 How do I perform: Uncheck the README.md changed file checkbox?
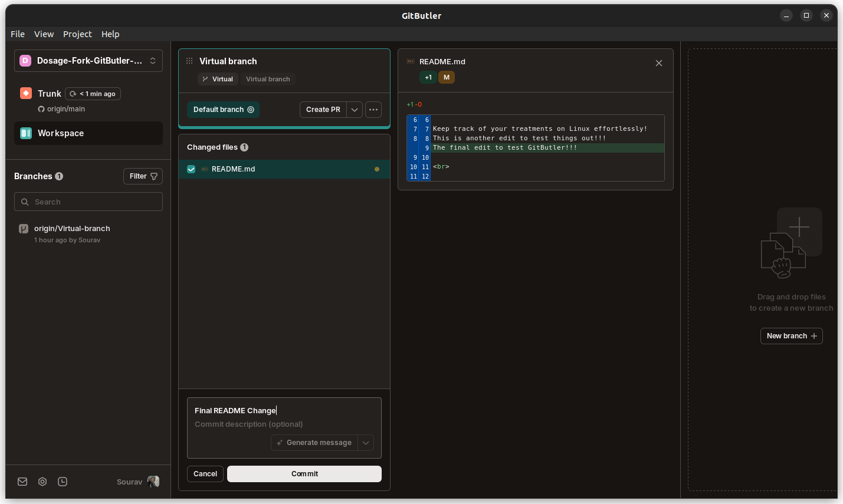coord(191,169)
